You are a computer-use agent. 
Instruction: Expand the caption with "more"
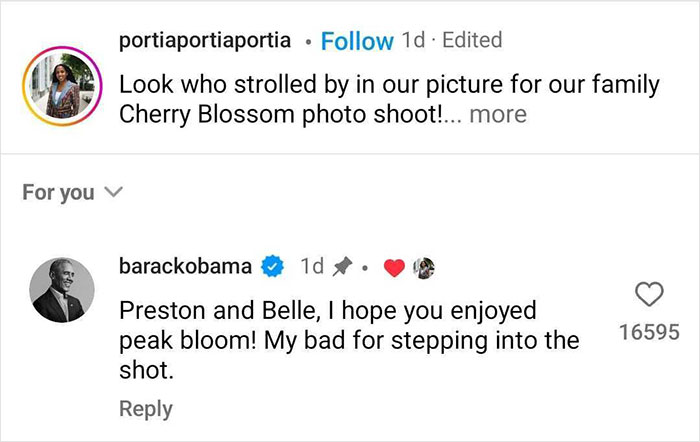tap(498, 114)
